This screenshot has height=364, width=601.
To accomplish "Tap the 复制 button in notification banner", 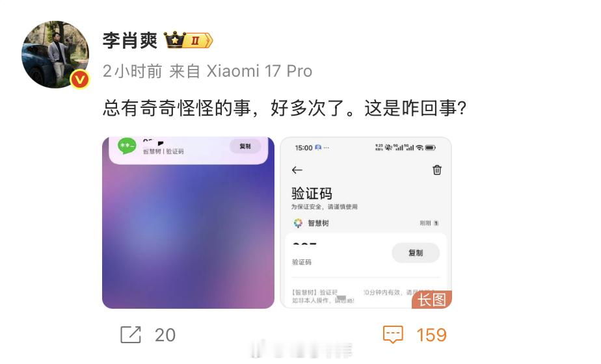I will (x=245, y=146).
